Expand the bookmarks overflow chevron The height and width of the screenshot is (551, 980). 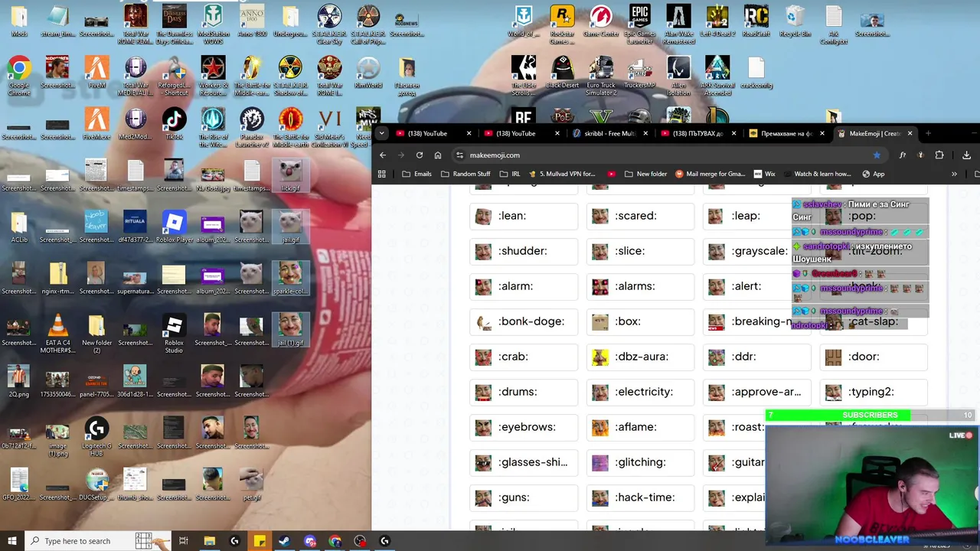[954, 174]
